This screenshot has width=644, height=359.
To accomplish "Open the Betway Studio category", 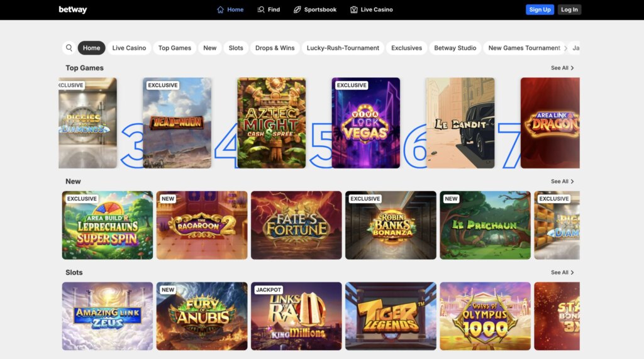I will (455, 48).
